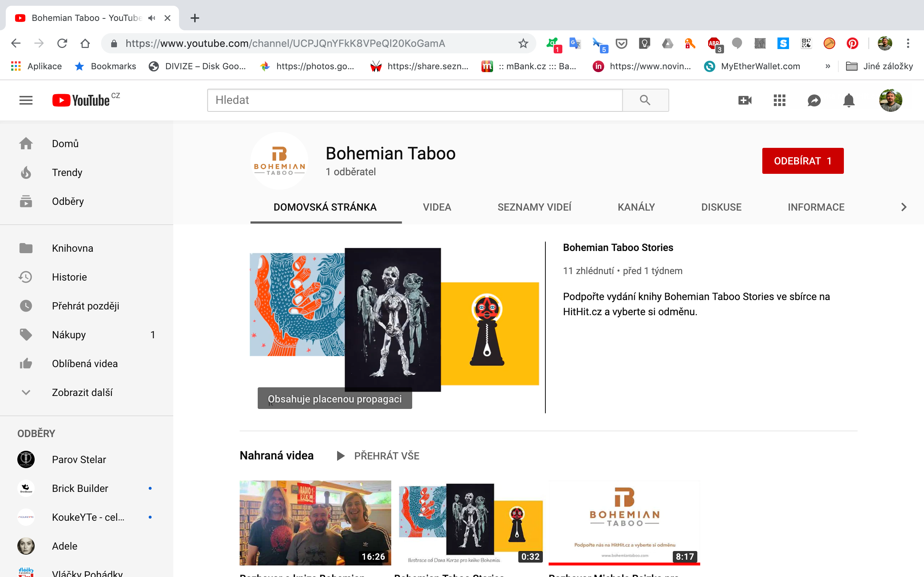The height and width of the screenshot is (577, 924).
Task: Expand Zobrazit další in sidebar
Action: point(82,392)
